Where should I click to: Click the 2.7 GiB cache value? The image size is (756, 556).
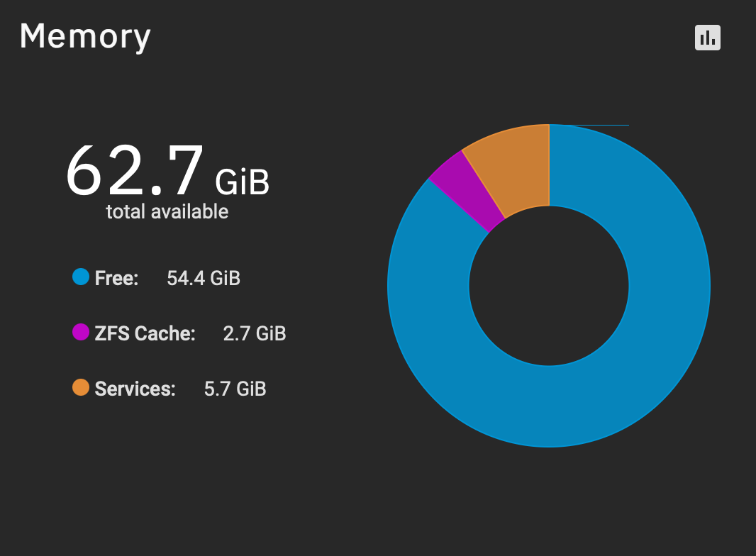point(255,333)
